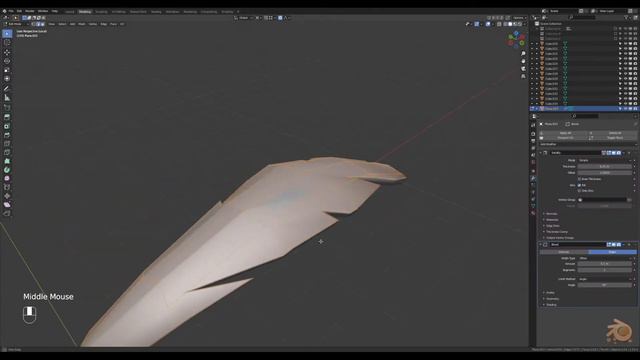Screen dimensions: 640x360
Task: Click the viewport zoom magnifier icon
Action: (x=523, y=53)
